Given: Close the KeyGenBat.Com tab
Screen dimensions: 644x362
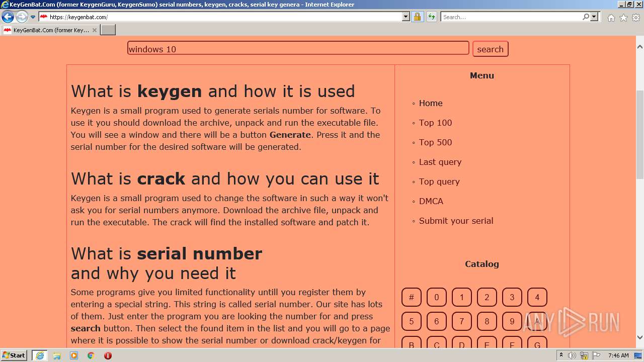Looking at the screenshot, I should [94, 30].
